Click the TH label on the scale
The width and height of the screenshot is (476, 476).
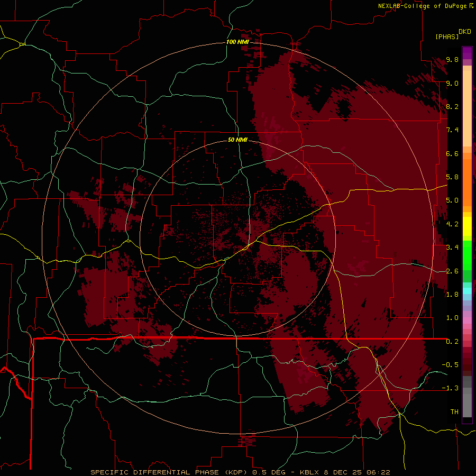coord(454,412)
